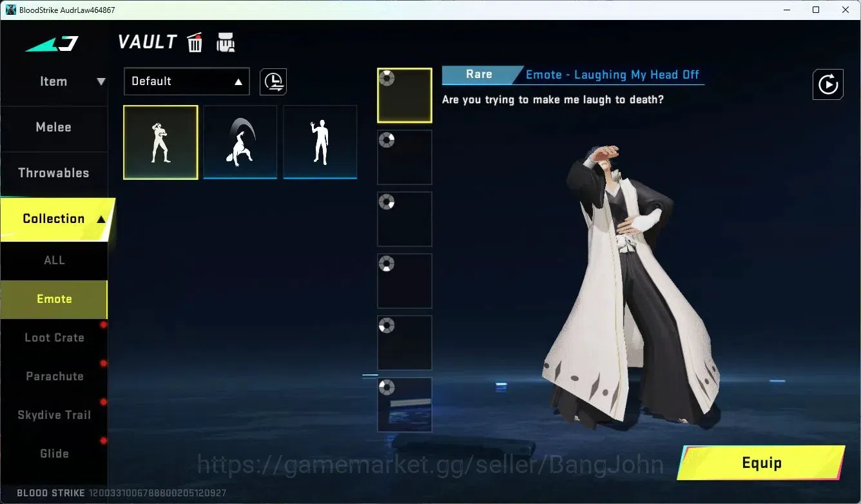Select the fourth emote wheel slot
Image resolution: width=861 pixels, height=504 pixels.
[x=405, y=281]
